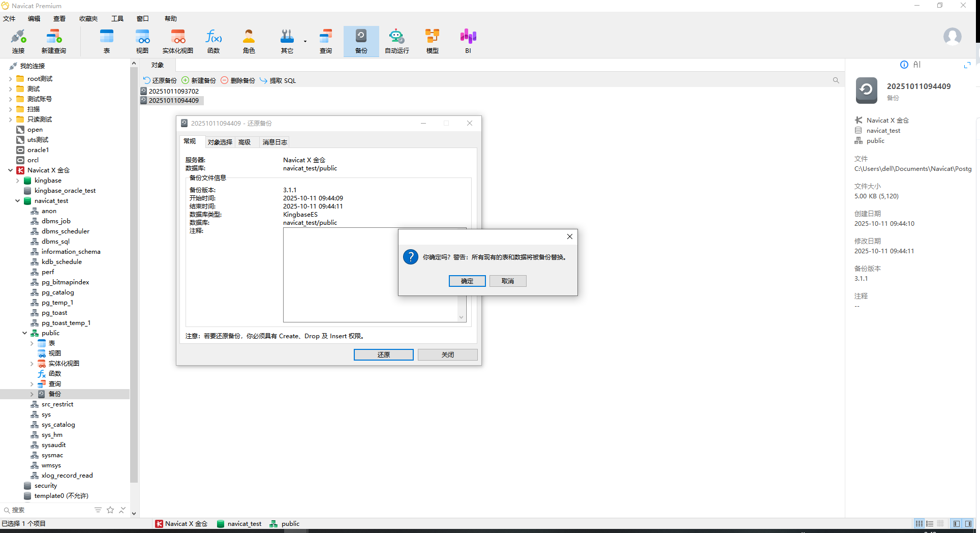Click 取消 in the warning prompt
Image resolution: width=980 pixels, height=533 pixels.
508,281
